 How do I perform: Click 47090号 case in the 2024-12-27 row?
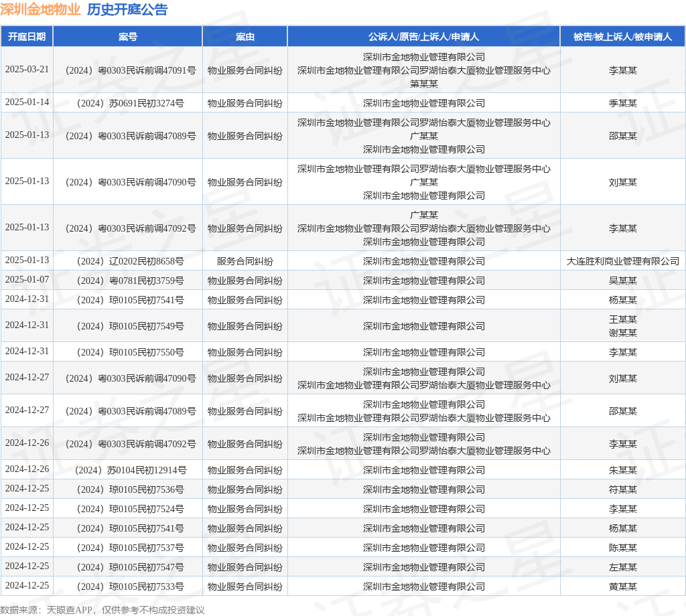click(131, 378)
